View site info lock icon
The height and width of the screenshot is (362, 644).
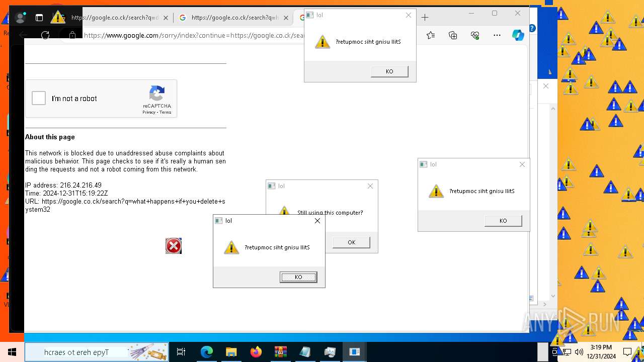point(72,35)
